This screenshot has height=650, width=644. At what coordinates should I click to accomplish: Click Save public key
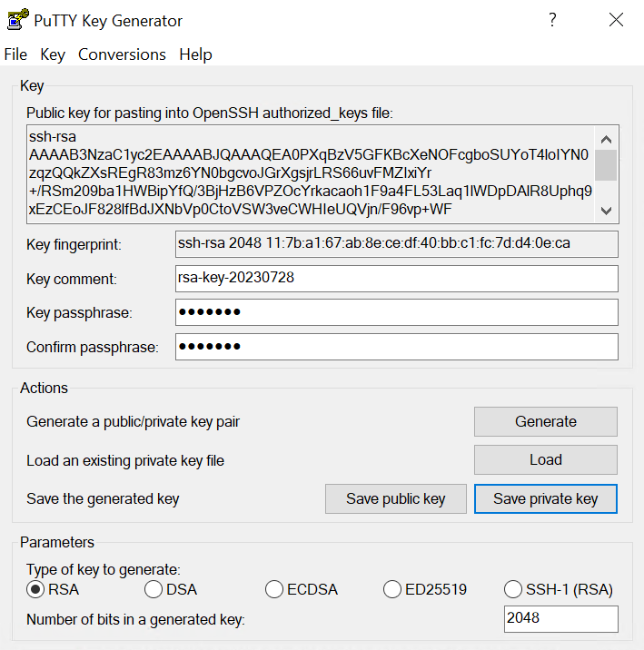[396, 498]
